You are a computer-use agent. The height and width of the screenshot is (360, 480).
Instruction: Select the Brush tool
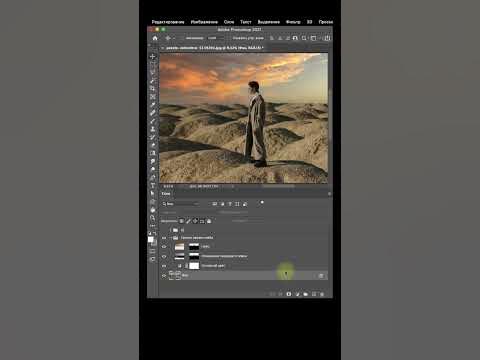click(x=152, y=121)
